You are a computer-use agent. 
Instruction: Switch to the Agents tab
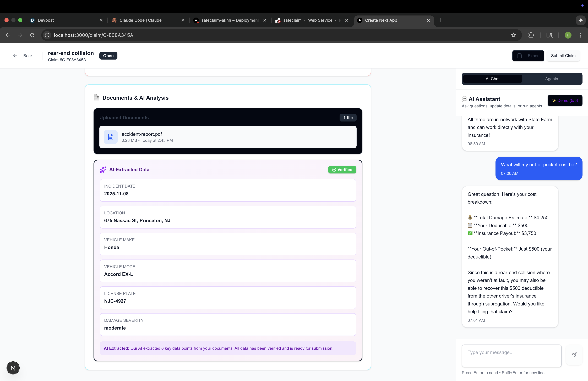point(551,79)
